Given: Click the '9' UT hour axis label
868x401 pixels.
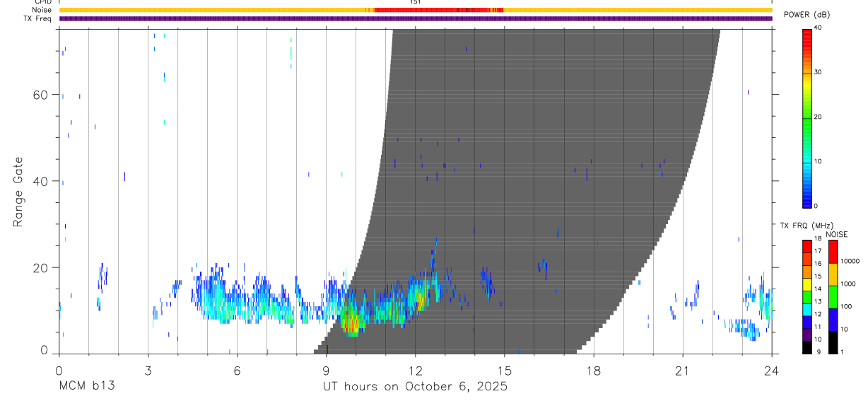Looking at the screenshot, I should coord(327,369).
